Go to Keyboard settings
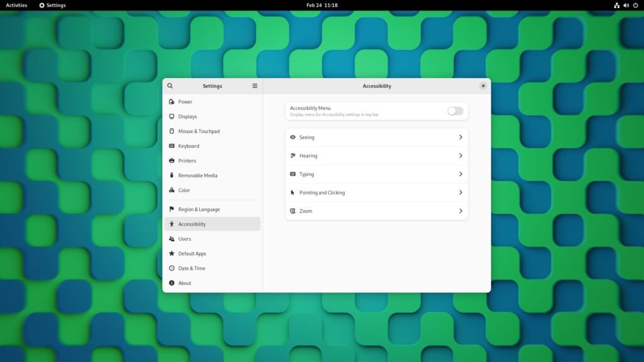The width and height of the screenshot is (644, 362). pyautogui.click(x=213, y=146)
